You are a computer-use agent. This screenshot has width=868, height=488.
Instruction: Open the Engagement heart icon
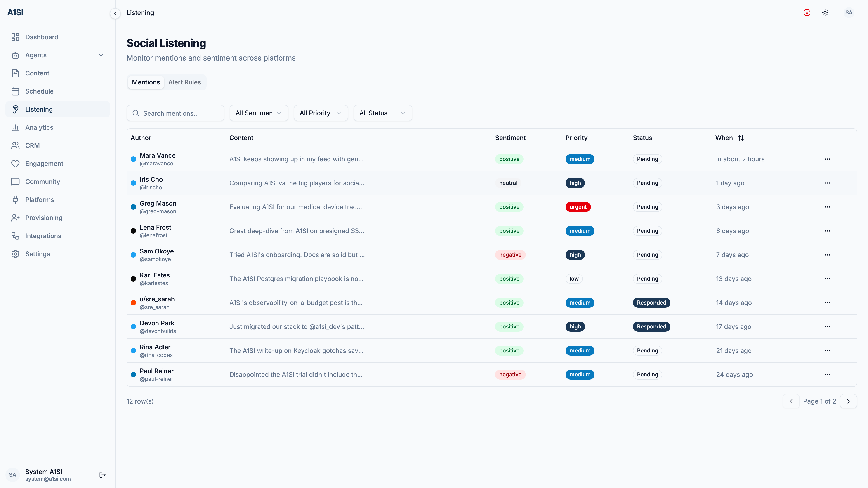(x=15, y=164)
